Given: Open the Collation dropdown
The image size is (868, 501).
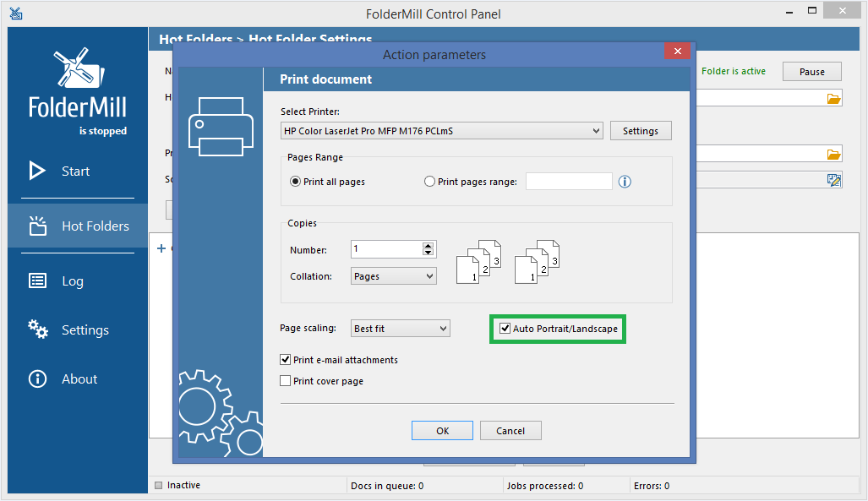Looking at the screenshot, I should (394, 276).
